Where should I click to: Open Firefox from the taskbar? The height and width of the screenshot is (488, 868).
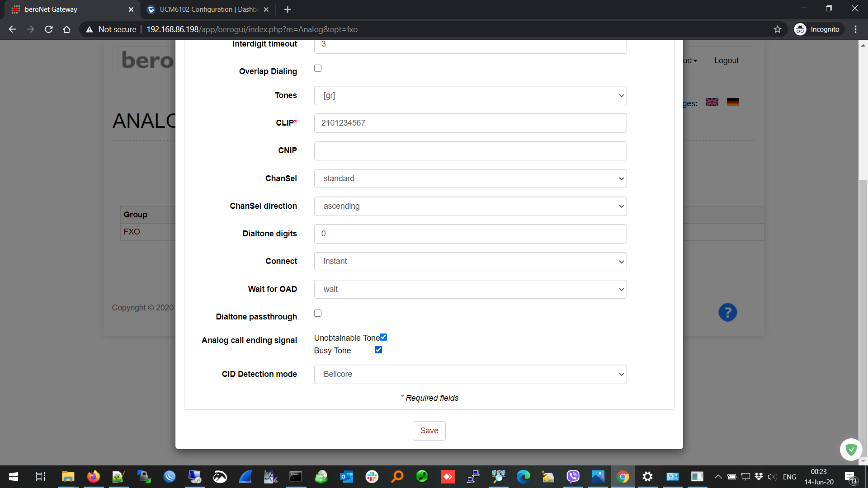click(94, 477)
